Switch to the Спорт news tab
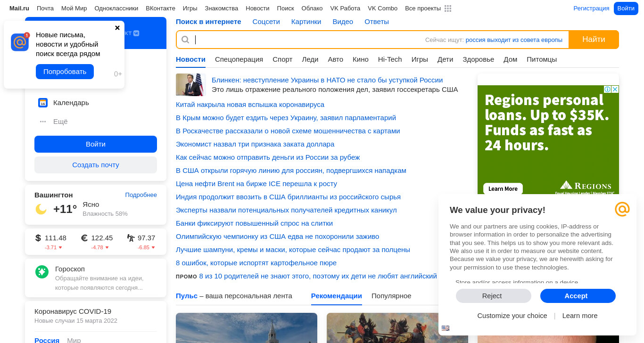Image resolution: width=644 pixels, height=343 pixels. [x=282, y=59]
